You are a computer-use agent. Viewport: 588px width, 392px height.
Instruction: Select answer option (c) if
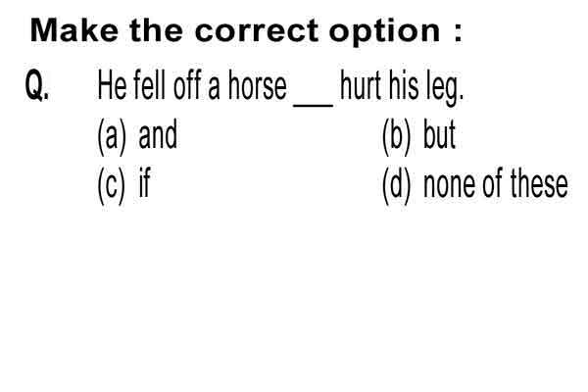124,185
